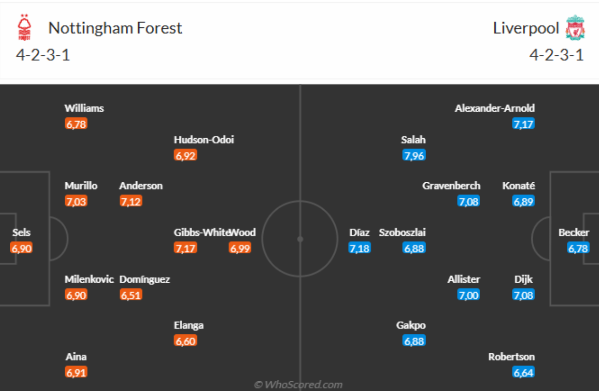Click Becker's 6,78 goalkeeper rating badge
599x391 pixels.
(x=578, y=248)
